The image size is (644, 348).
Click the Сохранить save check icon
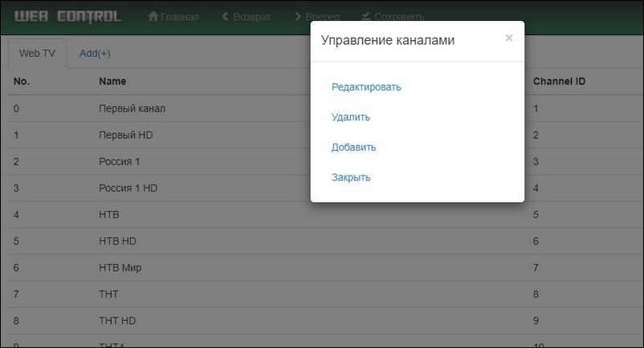pyautogui.click(x=366, y=16)
